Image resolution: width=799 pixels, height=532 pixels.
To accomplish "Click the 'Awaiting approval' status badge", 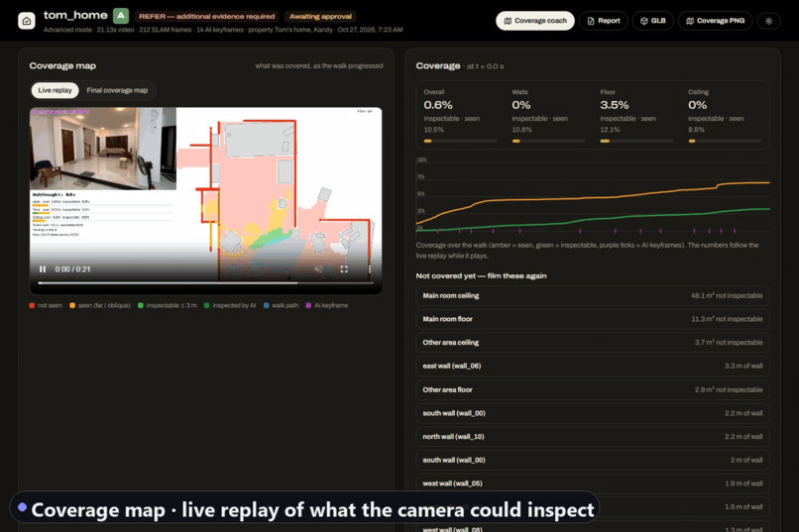I will click(320, 16).
